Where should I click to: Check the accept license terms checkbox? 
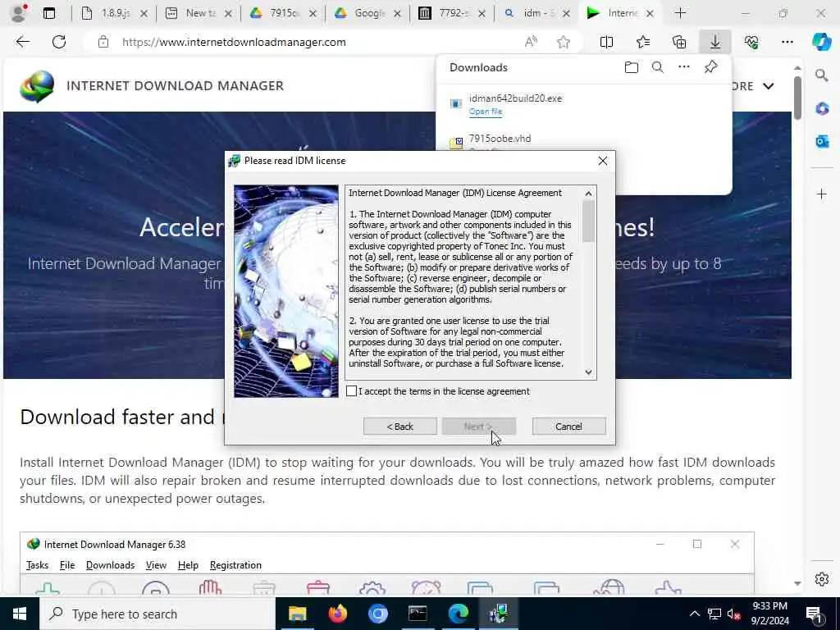[351, 391]
